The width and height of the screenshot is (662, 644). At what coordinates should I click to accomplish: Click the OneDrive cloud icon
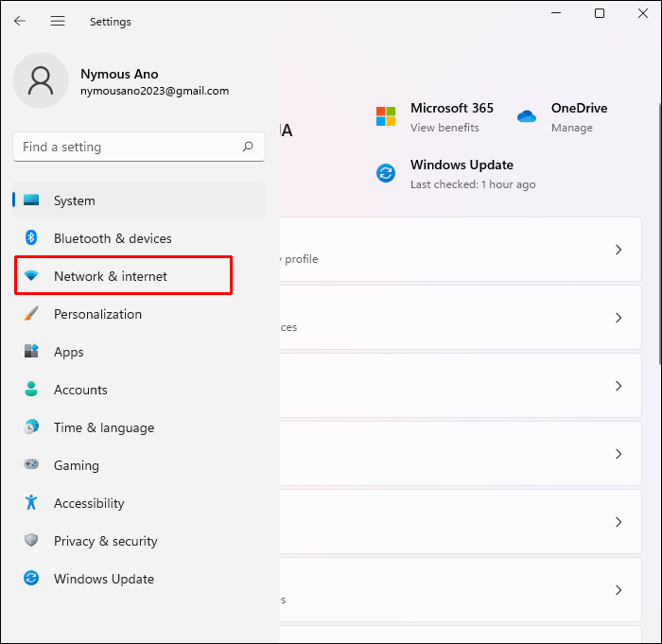point(527,116)
